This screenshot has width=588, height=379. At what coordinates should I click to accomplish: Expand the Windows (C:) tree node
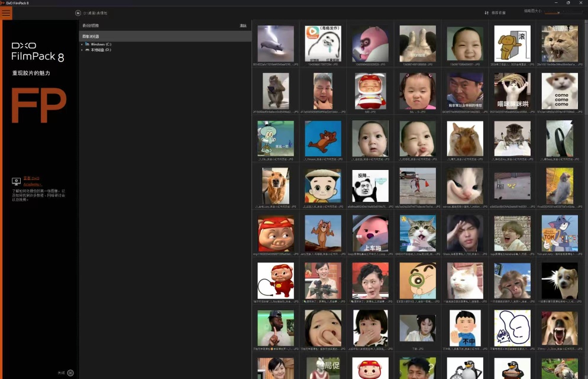tap(82, 44)
